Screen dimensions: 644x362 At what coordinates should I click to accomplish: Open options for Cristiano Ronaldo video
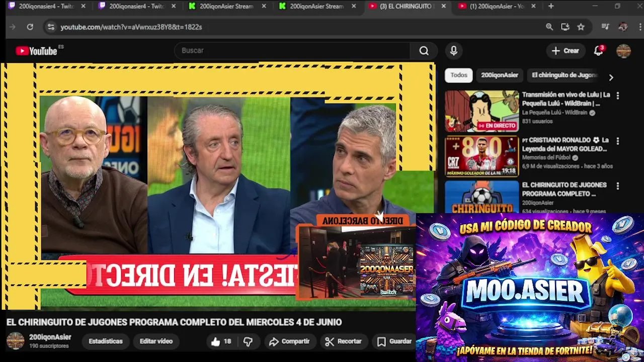(618, 141)
